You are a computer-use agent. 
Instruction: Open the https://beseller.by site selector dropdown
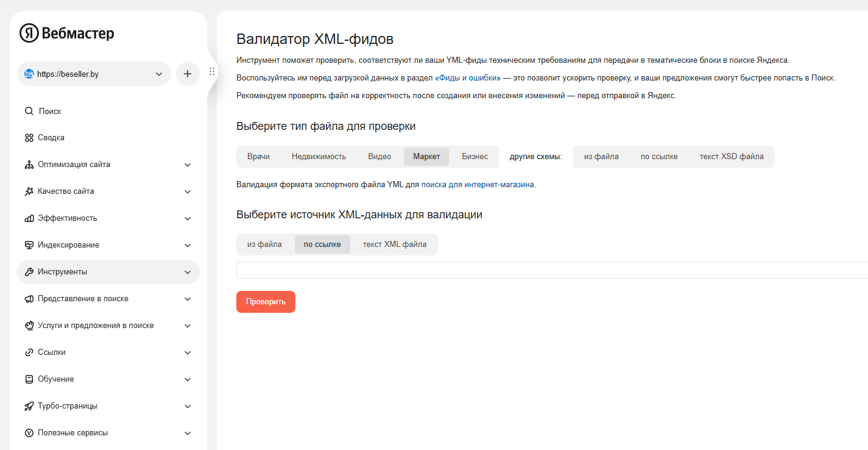[x=94, y=74]
